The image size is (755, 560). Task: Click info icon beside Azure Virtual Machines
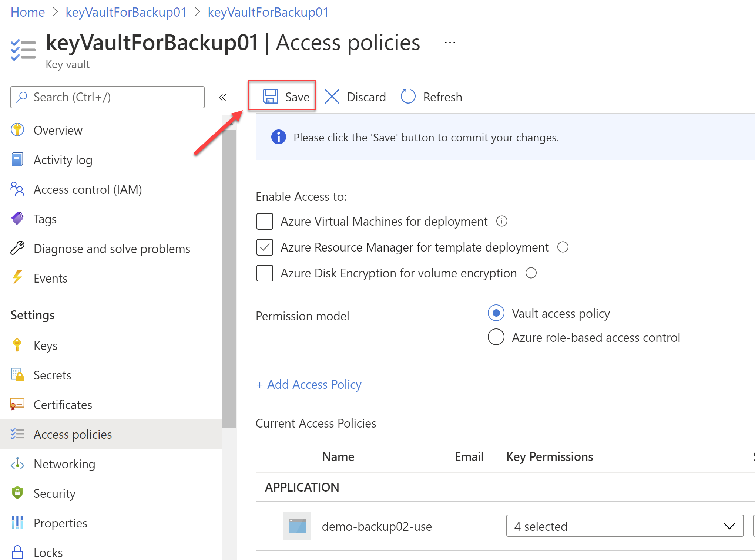pyautogui.click(x=501, y=221)
